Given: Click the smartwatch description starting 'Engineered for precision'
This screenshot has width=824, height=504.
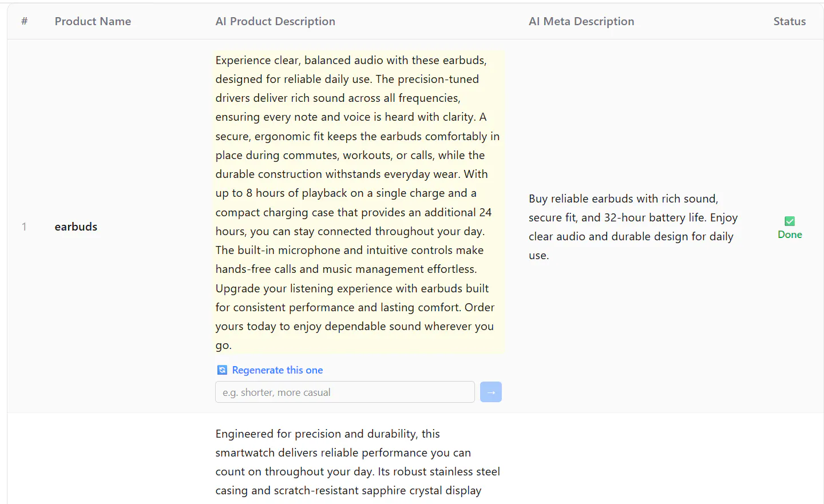Looking at the screenshot, I should tap(358, 462).
